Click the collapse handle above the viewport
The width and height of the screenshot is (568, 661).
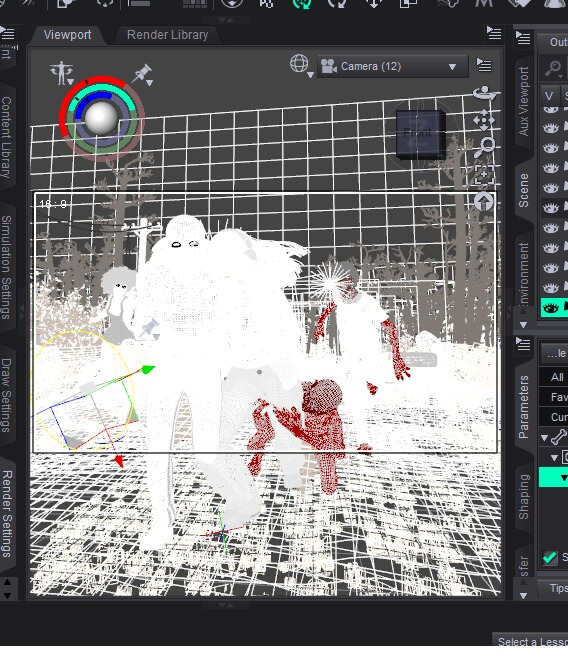point(226,20)
